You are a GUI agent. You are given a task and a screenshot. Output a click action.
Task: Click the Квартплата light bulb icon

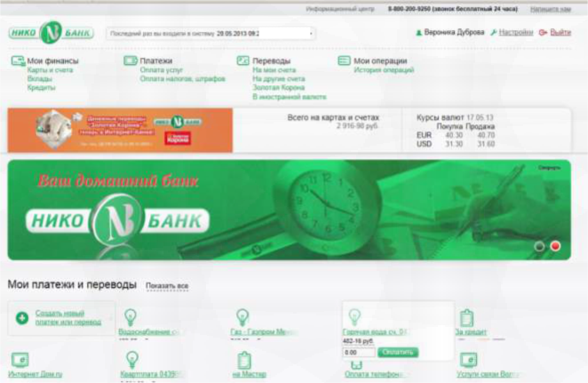tap(131, 359)
